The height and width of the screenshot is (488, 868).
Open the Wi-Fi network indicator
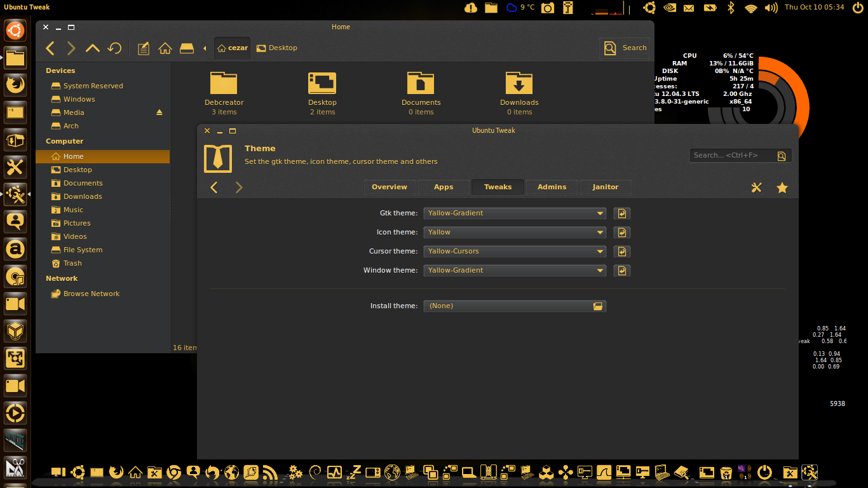coord(751,8)
